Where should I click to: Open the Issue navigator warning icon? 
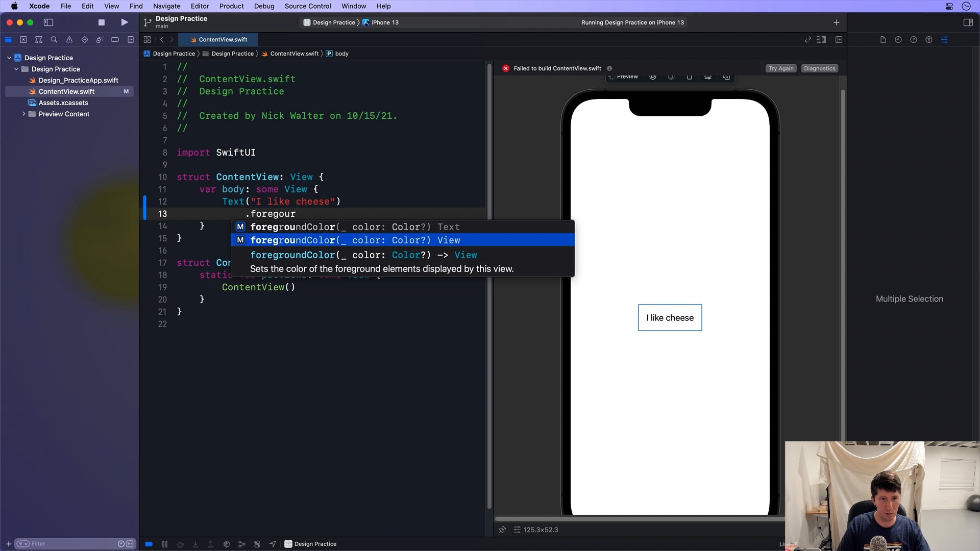(x=69, y=40)
